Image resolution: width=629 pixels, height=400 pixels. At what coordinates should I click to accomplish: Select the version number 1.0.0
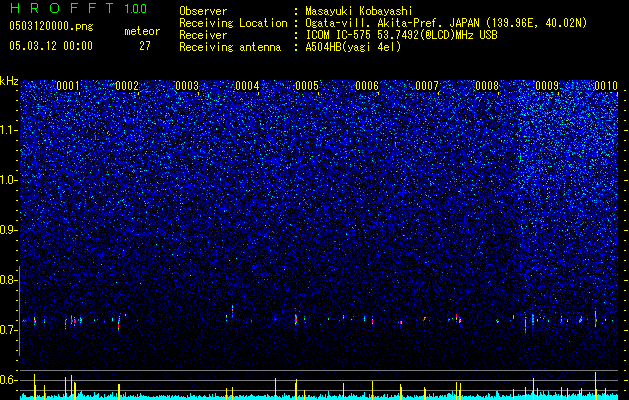click(136, 9)
